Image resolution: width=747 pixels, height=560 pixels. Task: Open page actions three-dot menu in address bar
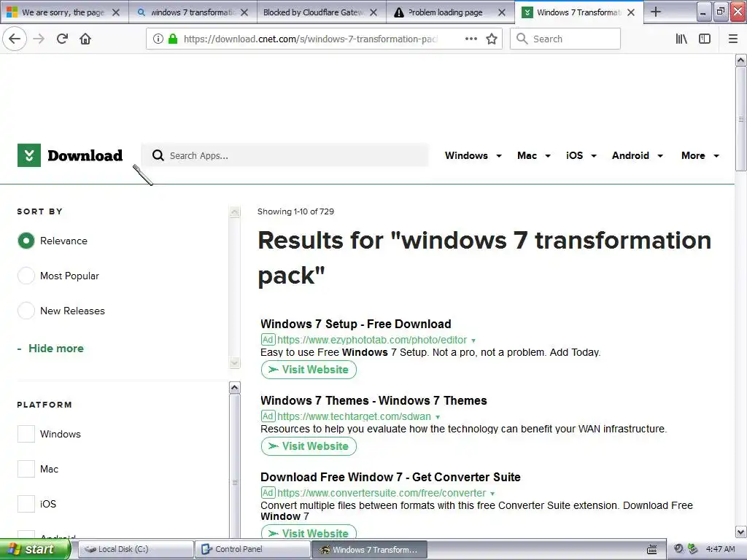tap(471, 39)
